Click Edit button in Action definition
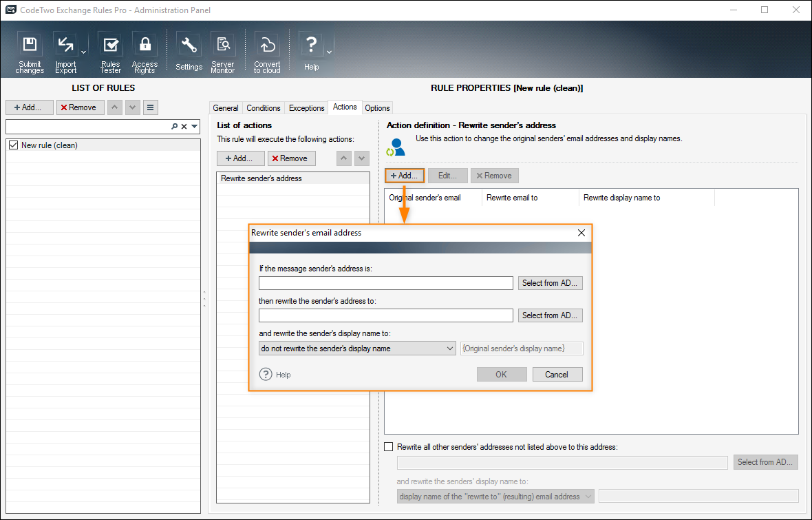Viewport: 812px width, 520px height. (447, 176)
